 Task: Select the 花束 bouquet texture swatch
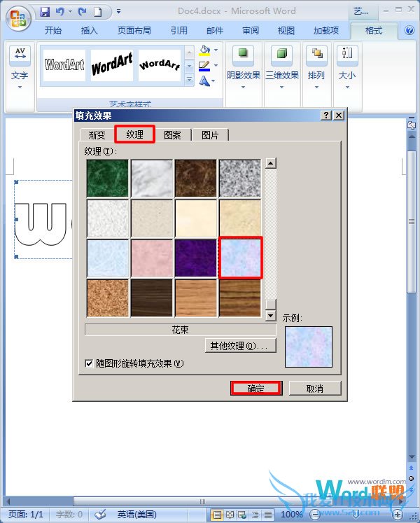click(240, 258)
